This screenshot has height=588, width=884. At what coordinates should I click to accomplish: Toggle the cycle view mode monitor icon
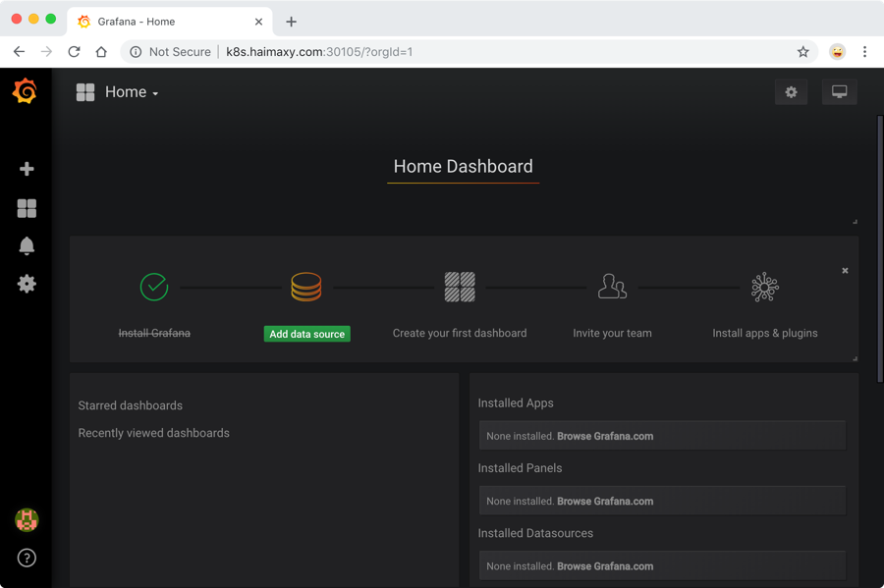(840, 92)
